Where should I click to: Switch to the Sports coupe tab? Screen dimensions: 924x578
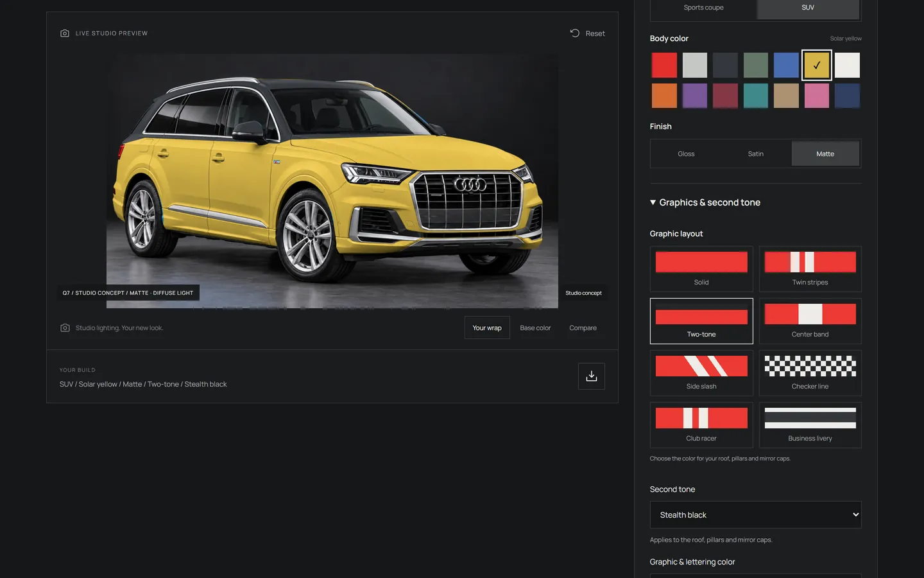pos(703,8)
